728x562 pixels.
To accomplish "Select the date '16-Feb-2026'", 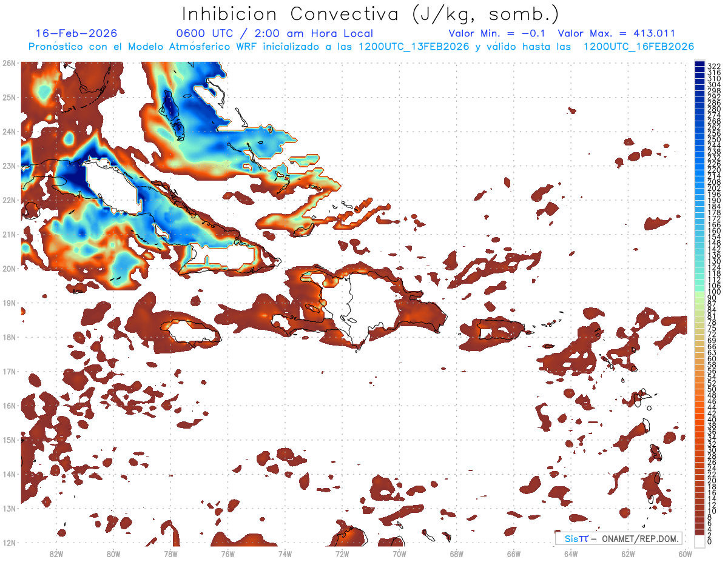I will coord(76,33).
